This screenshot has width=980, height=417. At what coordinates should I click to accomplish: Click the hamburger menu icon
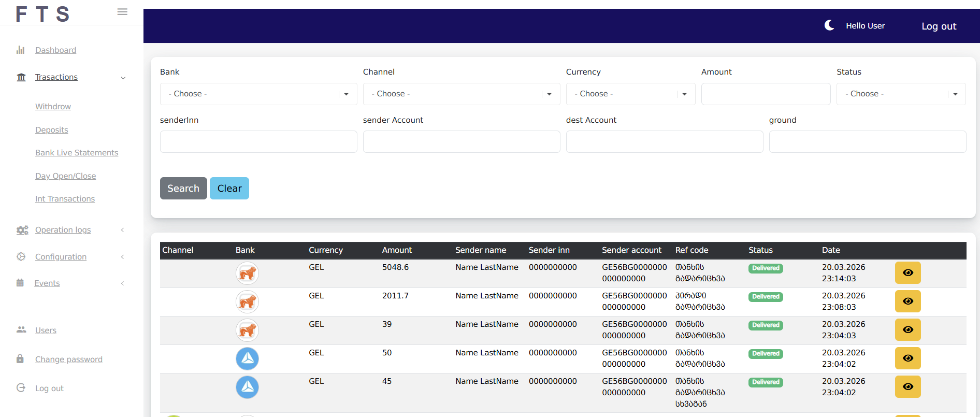tap(122, 12)
